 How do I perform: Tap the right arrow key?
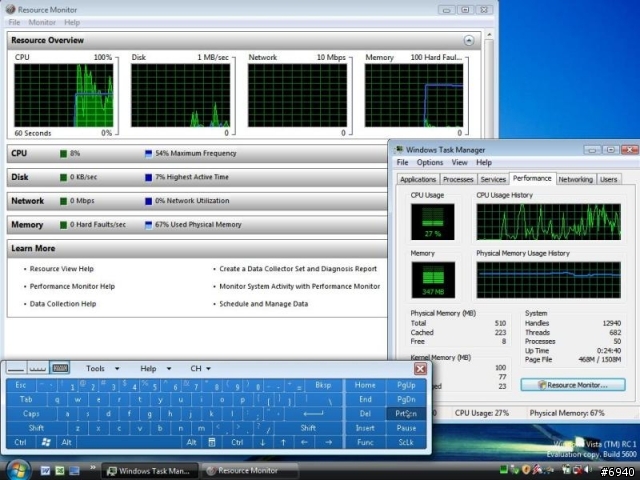pos(329,442)
